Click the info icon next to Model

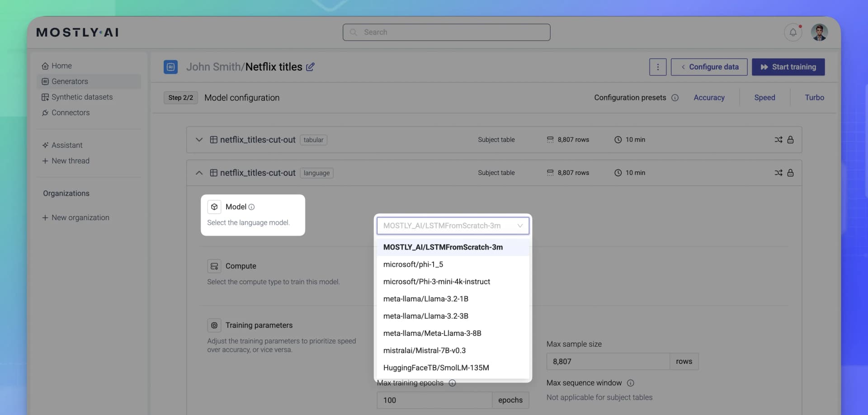pyautogui.click(x=251, y=207)
